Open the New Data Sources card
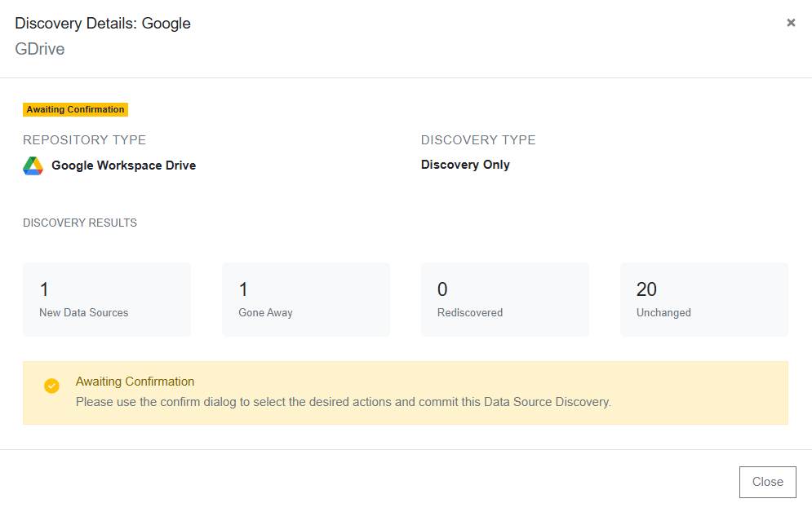 click(107, 299)
